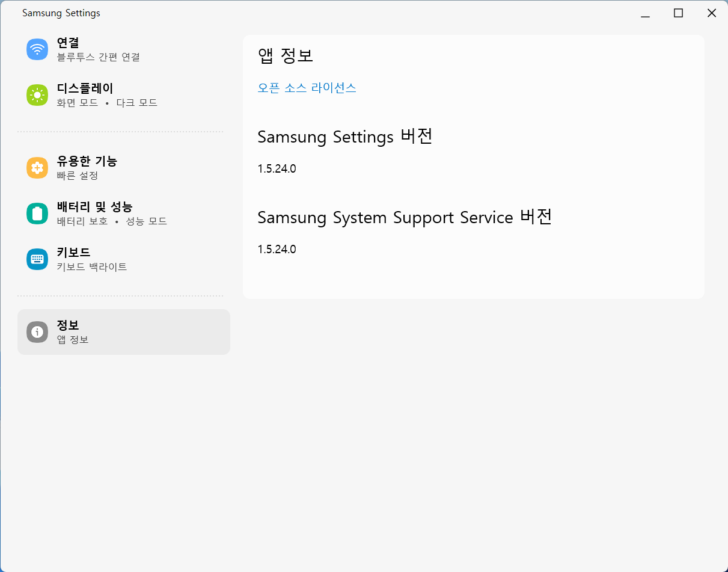Click version number under Samsung Settings 버전
This screenshot has width=728, height=572.
(x=277, y=169)
